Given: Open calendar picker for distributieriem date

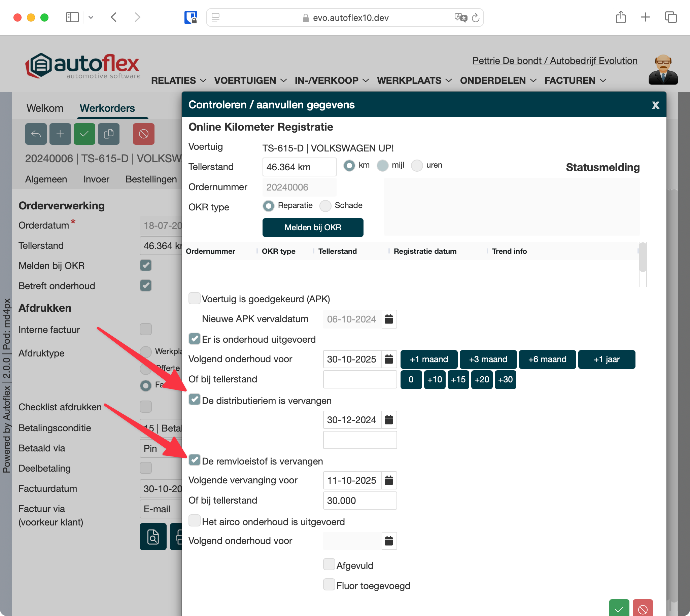Looking at the screenshot, I should click(x=389, y=420).
